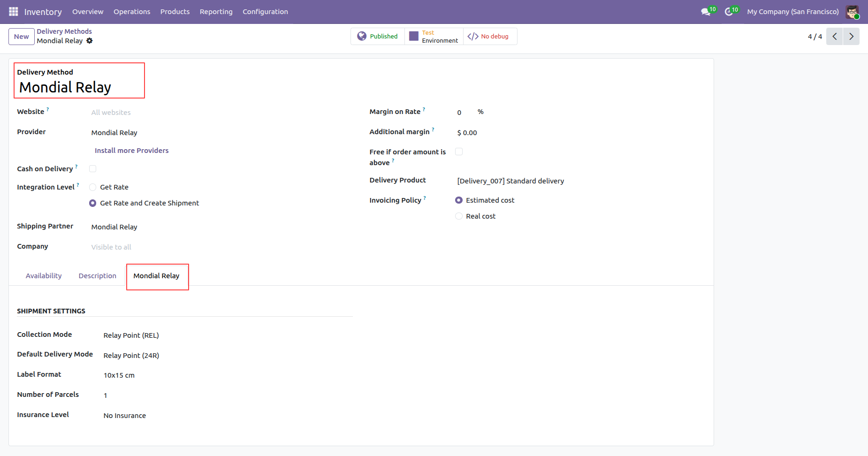868x456 pixels.
Task: Open the Reporting menu
Action: click(216, 12)
